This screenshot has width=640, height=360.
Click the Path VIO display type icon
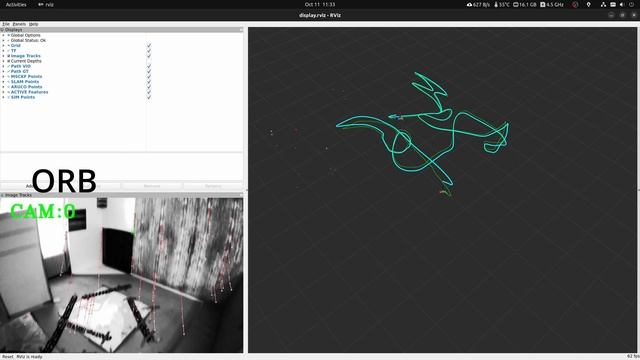(x=9, y=66)
